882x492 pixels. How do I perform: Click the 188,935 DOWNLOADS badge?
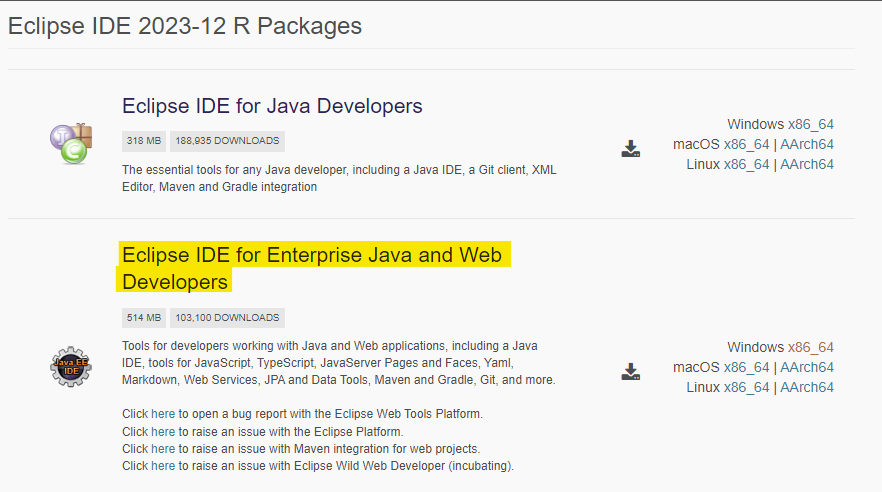pos(227,141)
